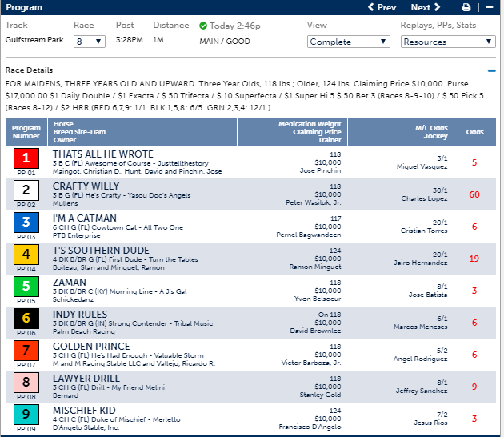Click the print program icon

point(466,8)
